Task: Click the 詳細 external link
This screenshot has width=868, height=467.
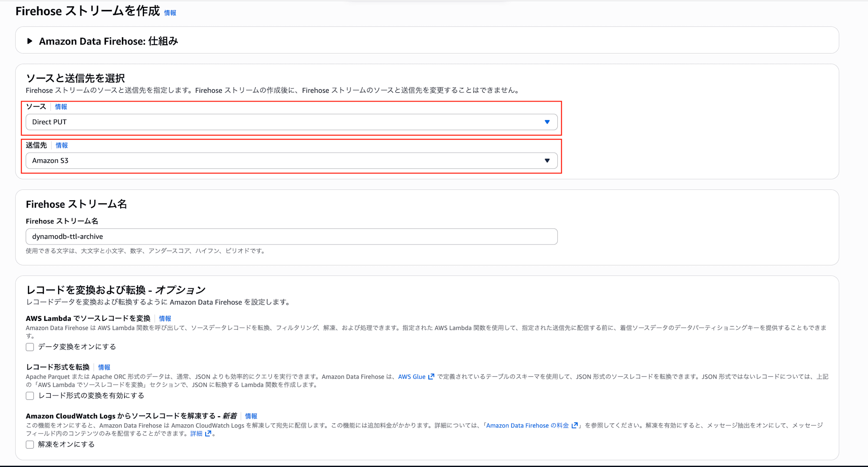Action: point(201,433)
